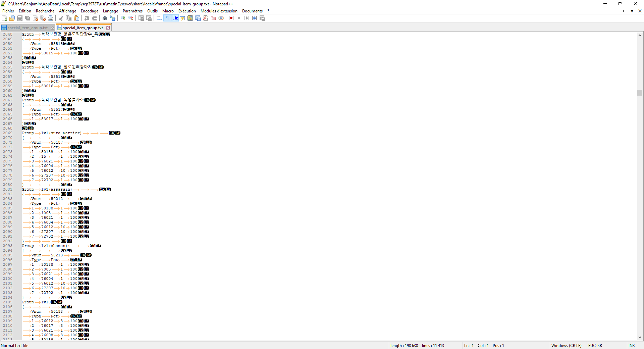Close the inactive special_item_group.txt tab
The height and width of the screenshot is (349, 644).
(52, 28)
